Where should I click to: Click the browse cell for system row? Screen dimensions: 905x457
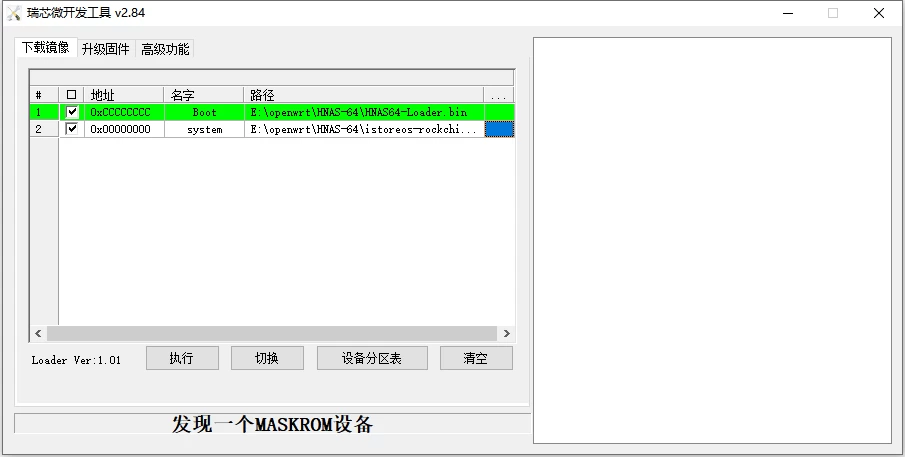point(499,129)
